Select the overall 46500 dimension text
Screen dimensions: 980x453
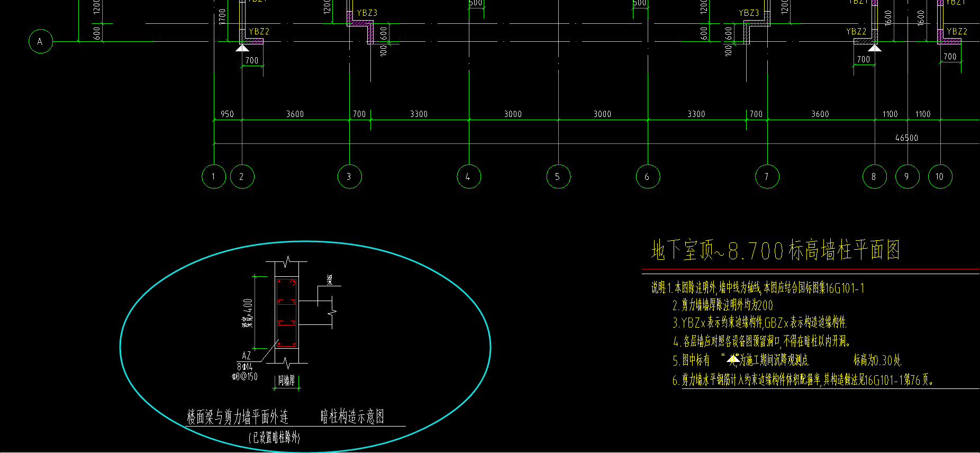click(x=906, y=138)
